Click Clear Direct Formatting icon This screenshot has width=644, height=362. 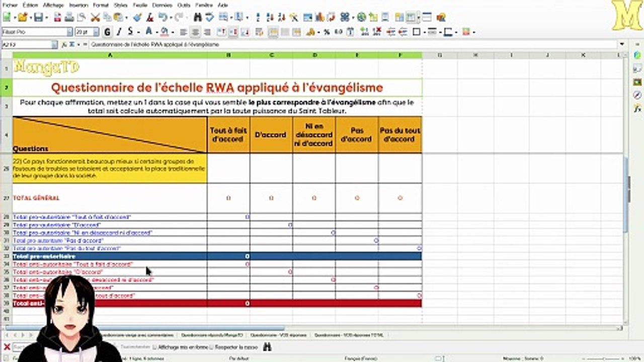[150, 17]
